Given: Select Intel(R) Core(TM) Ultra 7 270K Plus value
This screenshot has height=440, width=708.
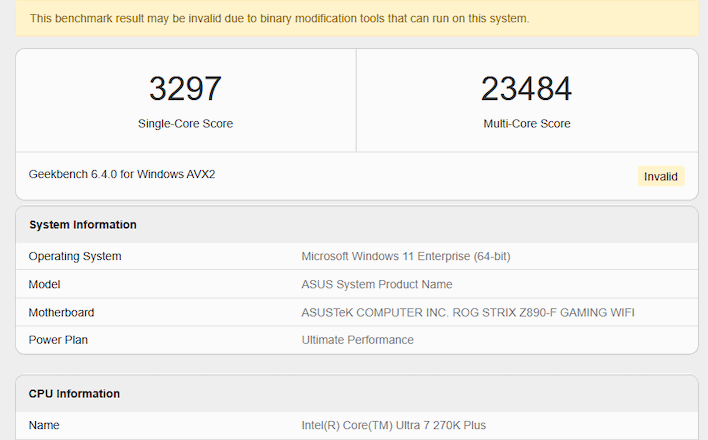Looking at the screenshot, I should pyautogui.click(x=394, y=425).
